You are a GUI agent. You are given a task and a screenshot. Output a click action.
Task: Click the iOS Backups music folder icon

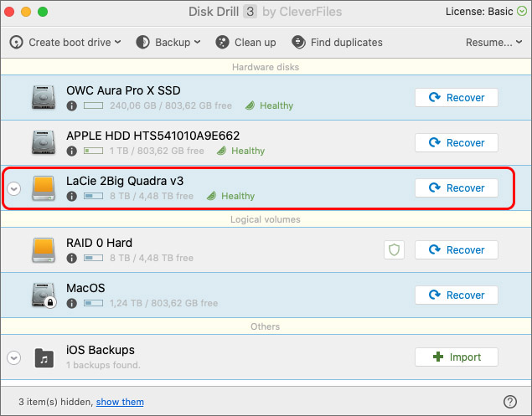pos(44,357)
